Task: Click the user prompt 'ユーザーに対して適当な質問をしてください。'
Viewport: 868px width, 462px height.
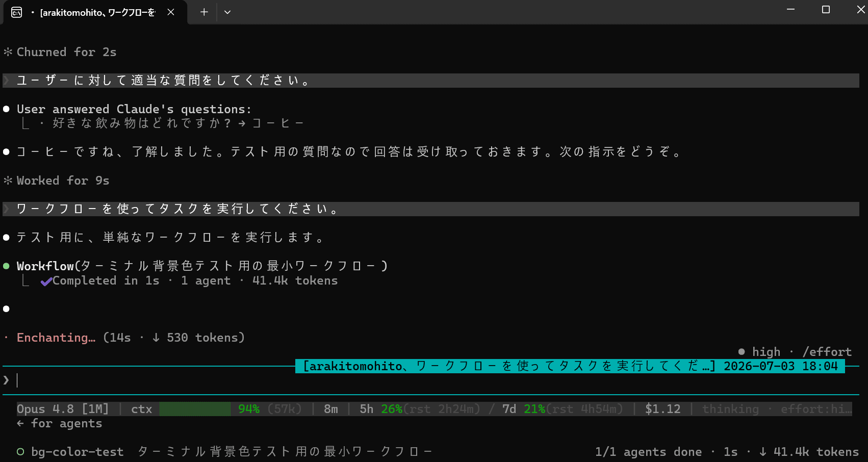Action: [x=431, y=81]
